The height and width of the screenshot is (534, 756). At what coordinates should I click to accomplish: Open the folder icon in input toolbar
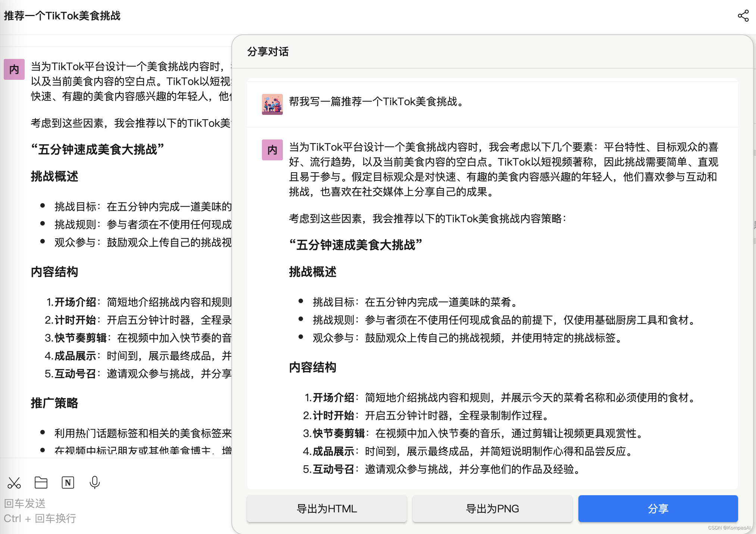coord(41,483)
